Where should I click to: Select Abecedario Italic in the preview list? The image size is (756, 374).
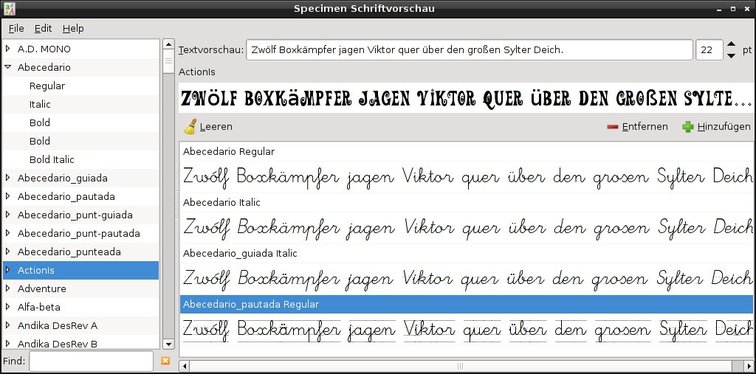pyautogui.click(x=221, y=202)
